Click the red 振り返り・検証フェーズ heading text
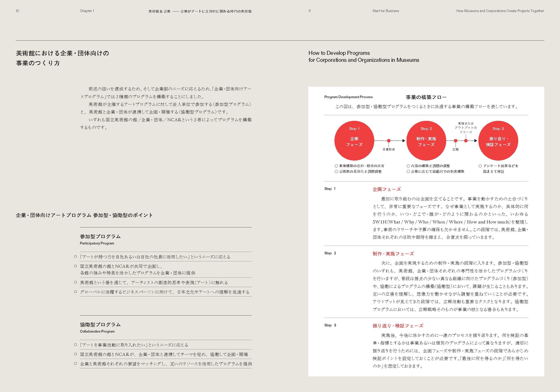The image size is (560, 392). (398, 326)
